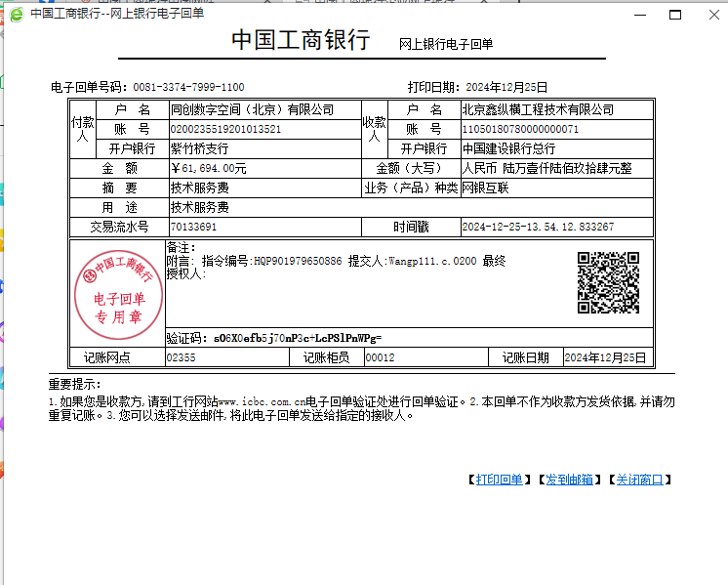
Task: Click booking teller number 00012
Action: [x=380, y=357]
